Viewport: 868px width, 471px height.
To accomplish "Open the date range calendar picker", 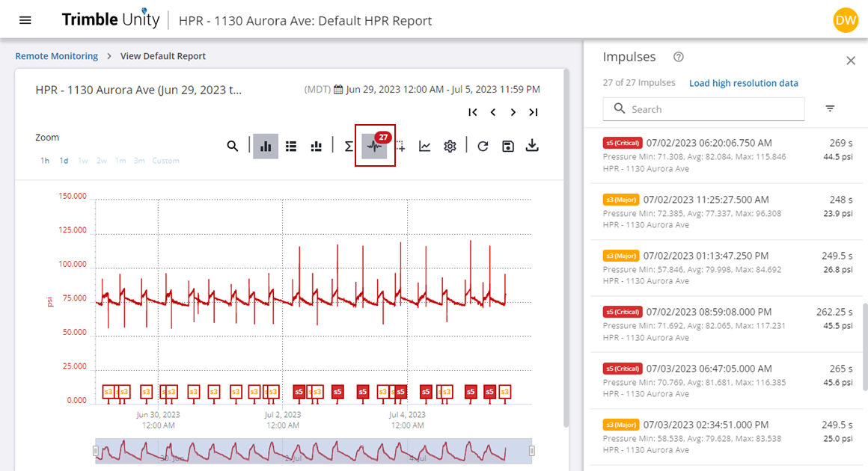I will tap(338, 90).
